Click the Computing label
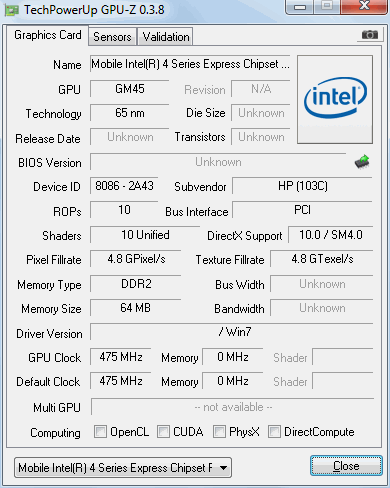Image resolution: width=390 pixels, height=488 pixels. [55, 433]
